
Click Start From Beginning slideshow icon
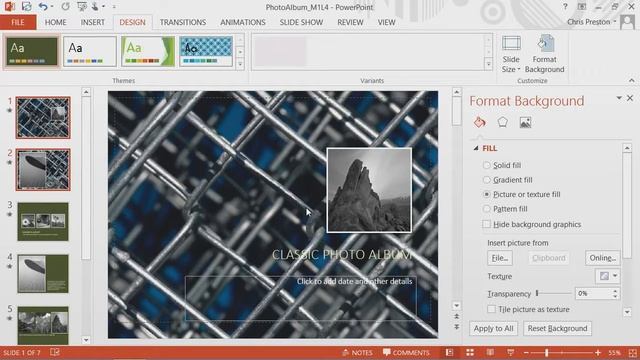coord(82,7)
